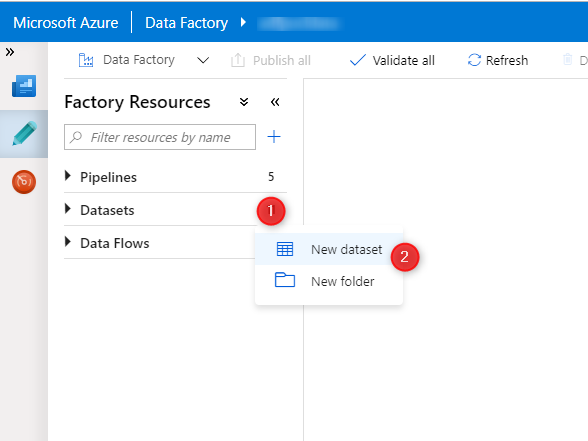Click the Refresh button
The height and width of the screenshot is (441, 588).
click(498, 60)
